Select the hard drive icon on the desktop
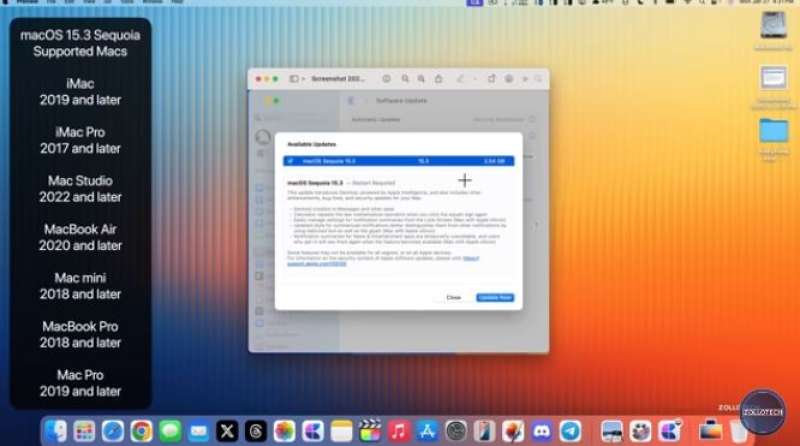Viewport: 800px width, 446px height. tap(773, 26)
